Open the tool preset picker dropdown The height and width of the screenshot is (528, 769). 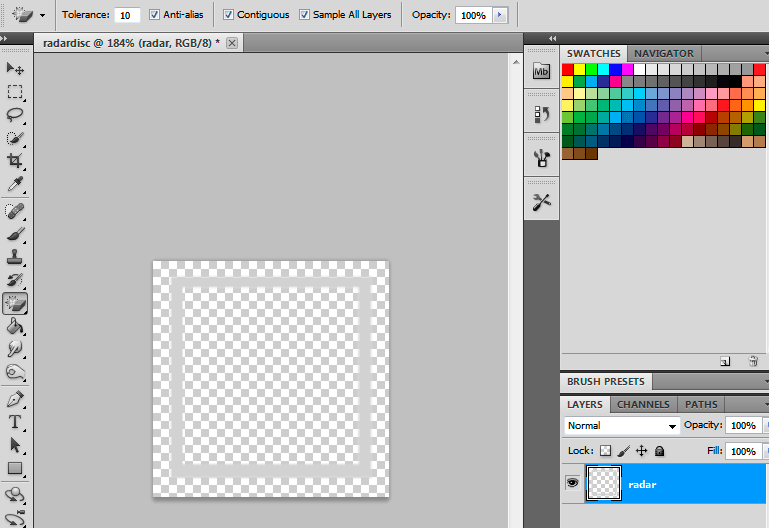43,15
